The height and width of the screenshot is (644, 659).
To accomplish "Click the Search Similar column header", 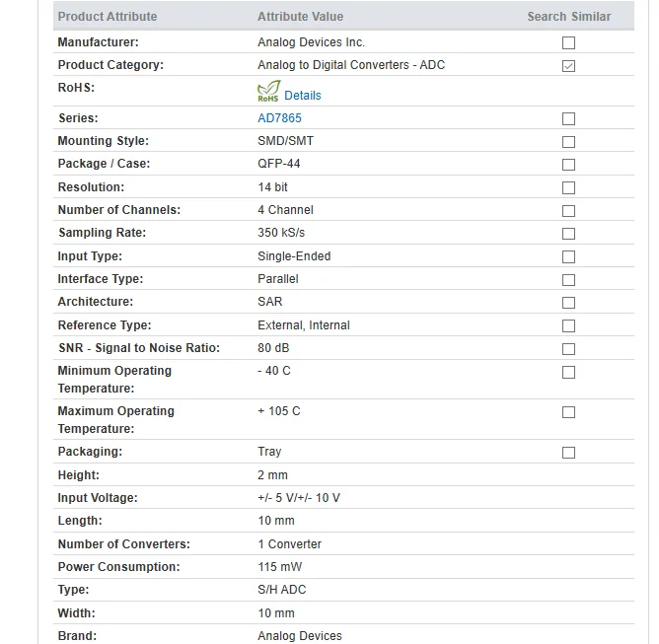I will pyautogui.click(x=569, y=17).
